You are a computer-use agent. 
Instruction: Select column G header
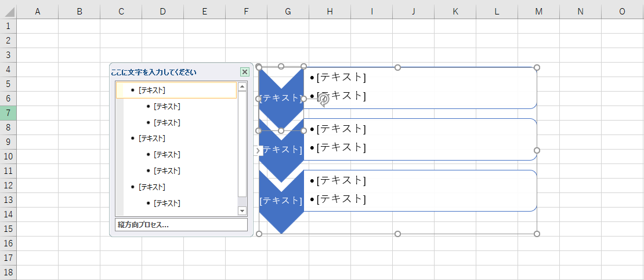(x=288, y=12)
